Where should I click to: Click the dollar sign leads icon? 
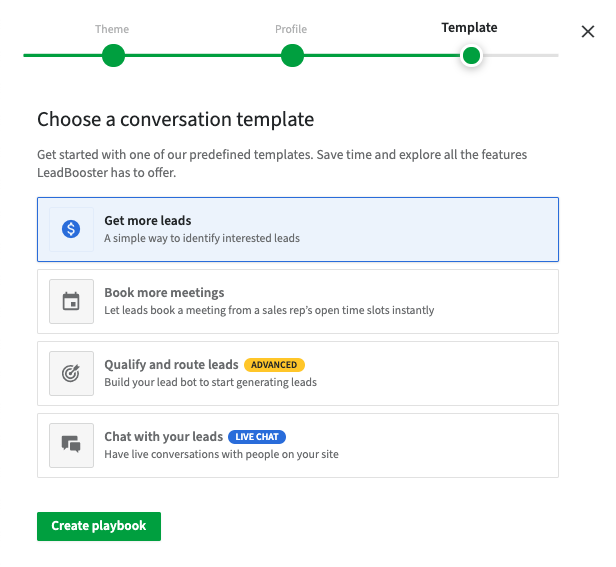71,229
